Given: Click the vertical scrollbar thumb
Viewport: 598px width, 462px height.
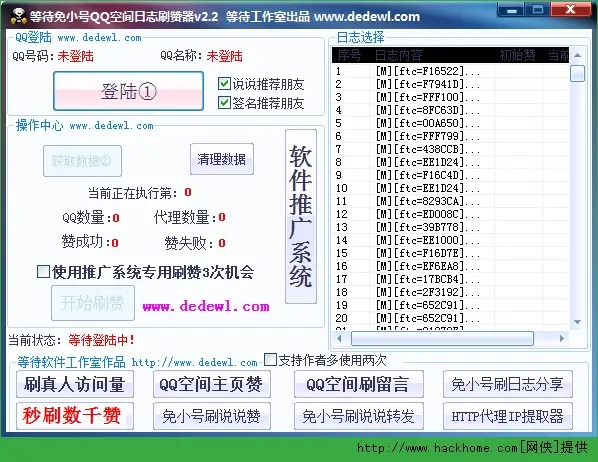Looking at the screenshot, I should click(x=577, y=73).
